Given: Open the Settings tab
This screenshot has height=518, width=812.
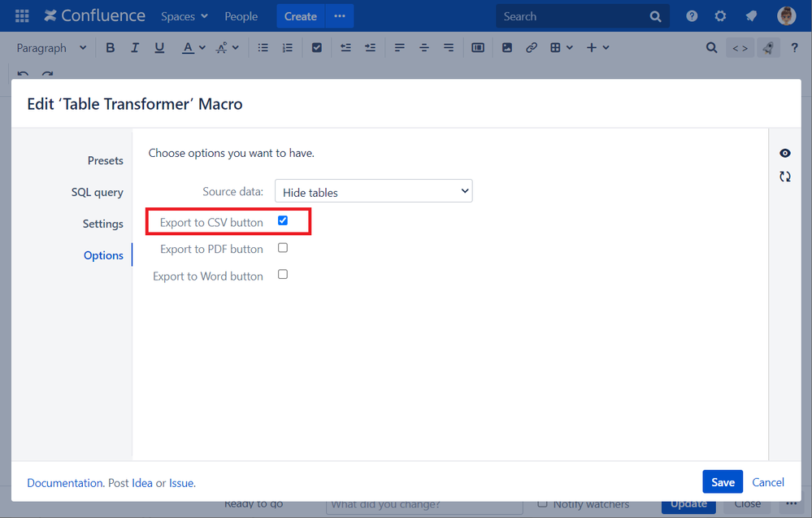Looking at the screenshot, I should coord(103,224).
